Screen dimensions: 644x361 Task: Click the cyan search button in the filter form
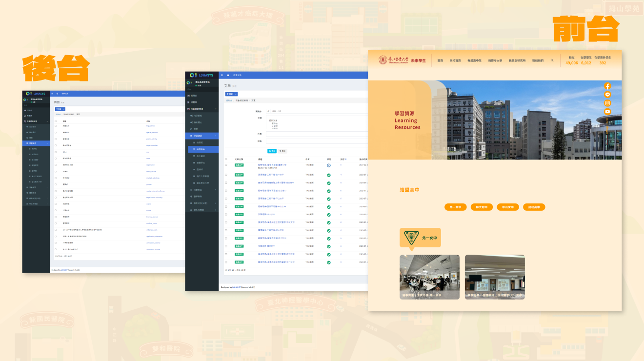point(272,151)
